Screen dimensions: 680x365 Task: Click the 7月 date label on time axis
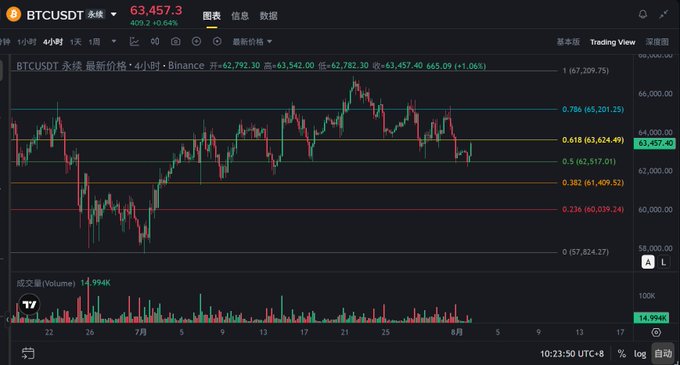[x=141, y=332]
